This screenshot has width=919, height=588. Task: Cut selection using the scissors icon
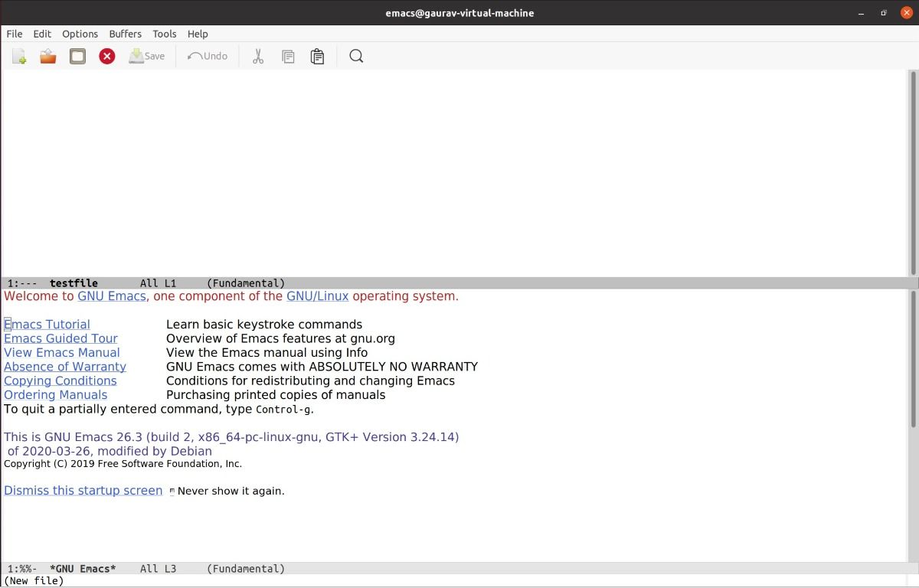(x=258, y=56)
